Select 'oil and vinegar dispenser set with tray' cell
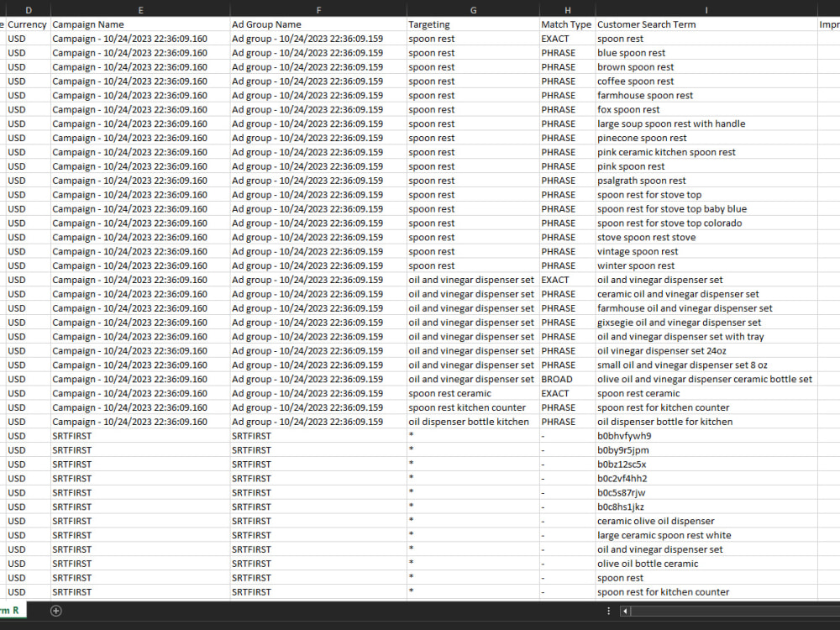The height and width of the screenshot is (630, 840). click(706, 337)
